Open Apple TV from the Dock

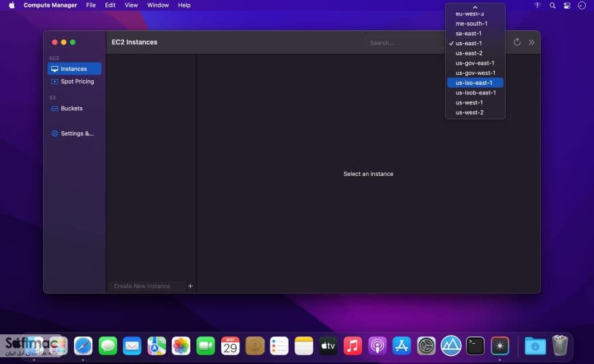pyautogui.click(x=328, y=346)
